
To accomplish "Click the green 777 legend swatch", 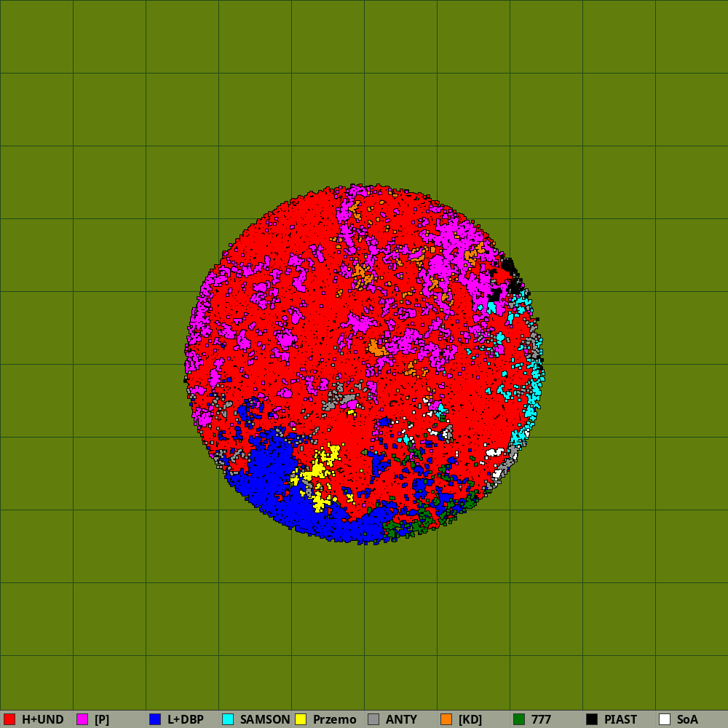I will click(519, 719).
